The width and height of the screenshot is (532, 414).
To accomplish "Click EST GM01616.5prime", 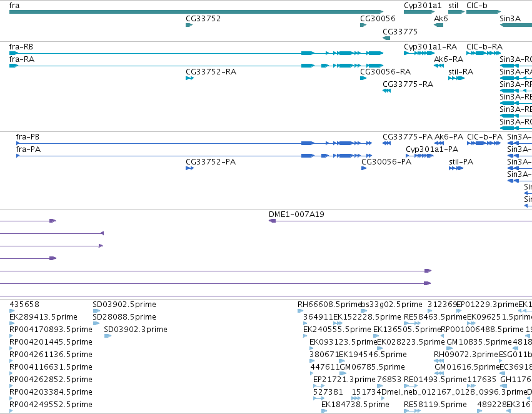I will (x=467, y=367).
